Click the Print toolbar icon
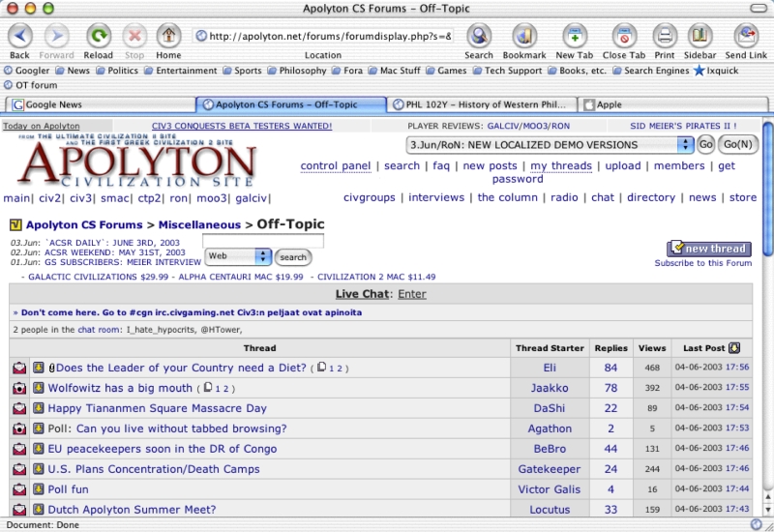Viewport: 774px width, 532px height. coord(665,37)
